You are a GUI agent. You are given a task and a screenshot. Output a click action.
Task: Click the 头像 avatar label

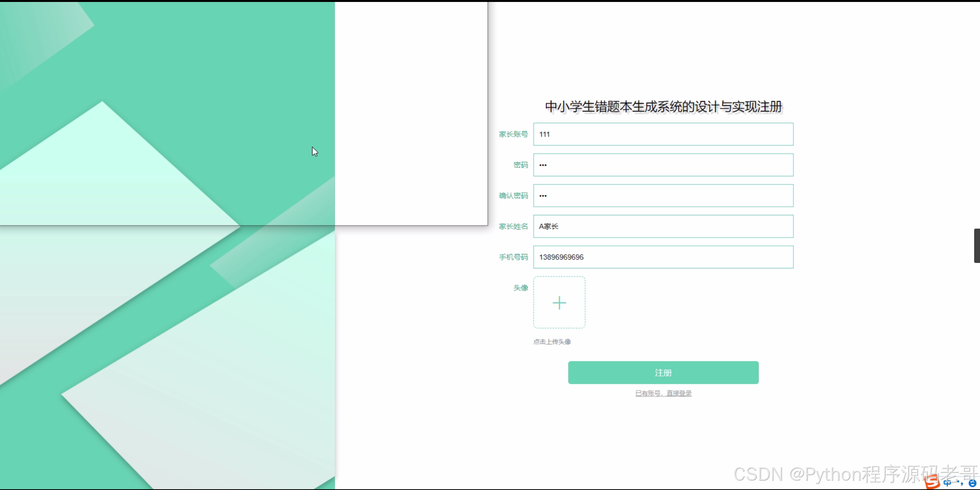[520, 288]
